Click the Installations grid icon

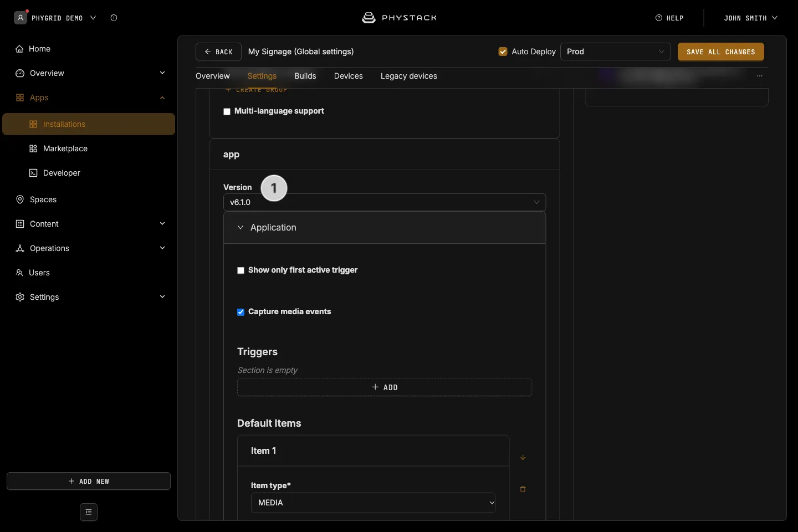33,124
